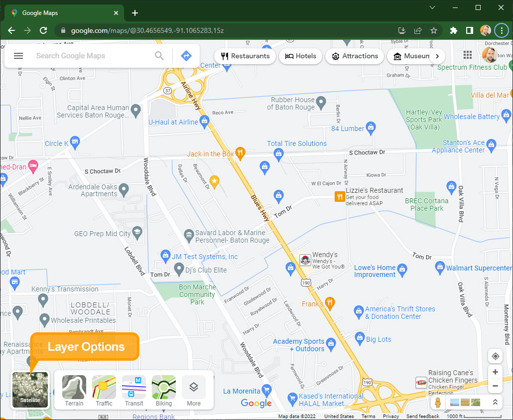Screen dimensions: 513x420
Task: Click the Academy Sports + Outdoors pin
Action: (x=331, y=344)
